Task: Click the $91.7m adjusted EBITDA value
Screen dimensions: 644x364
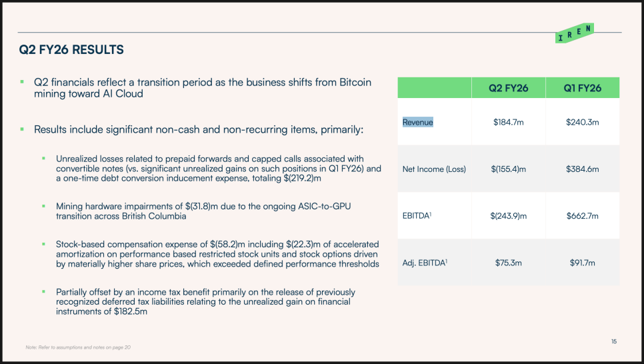Action: [583, 263]
